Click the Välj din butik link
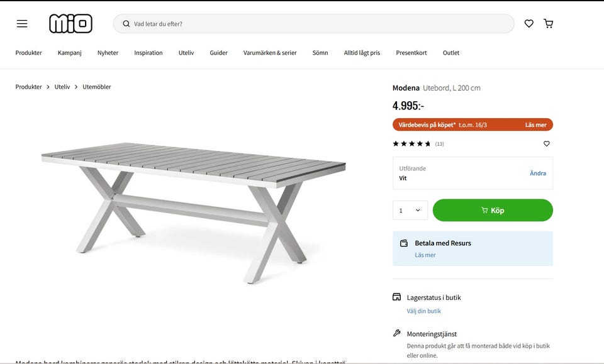 coord(424,311)
